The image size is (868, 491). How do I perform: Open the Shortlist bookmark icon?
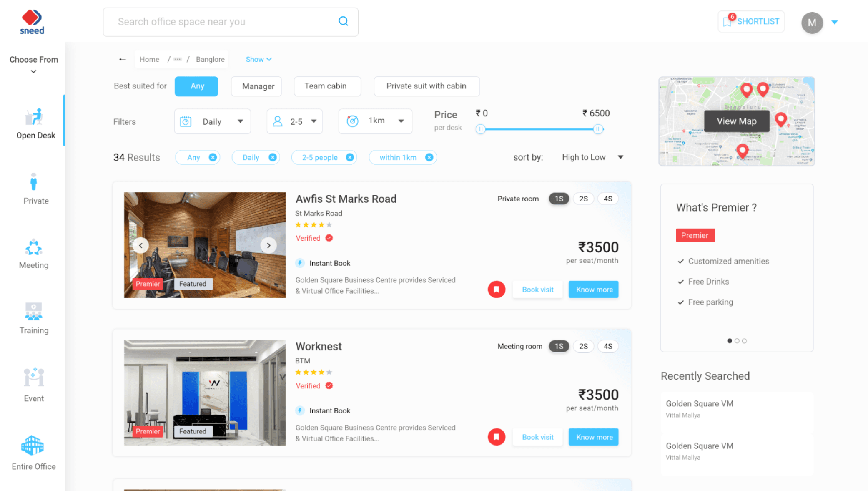727,22
